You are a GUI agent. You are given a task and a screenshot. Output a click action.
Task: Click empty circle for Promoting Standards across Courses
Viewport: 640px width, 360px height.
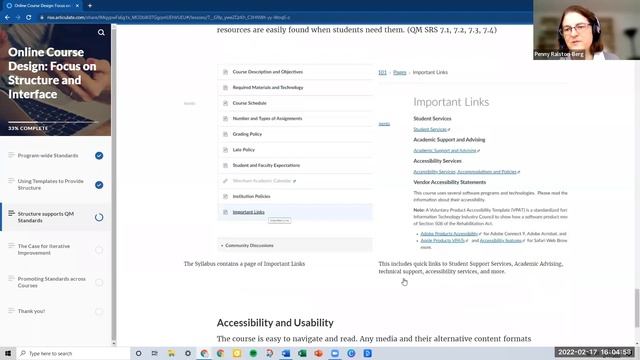(99, 282)
